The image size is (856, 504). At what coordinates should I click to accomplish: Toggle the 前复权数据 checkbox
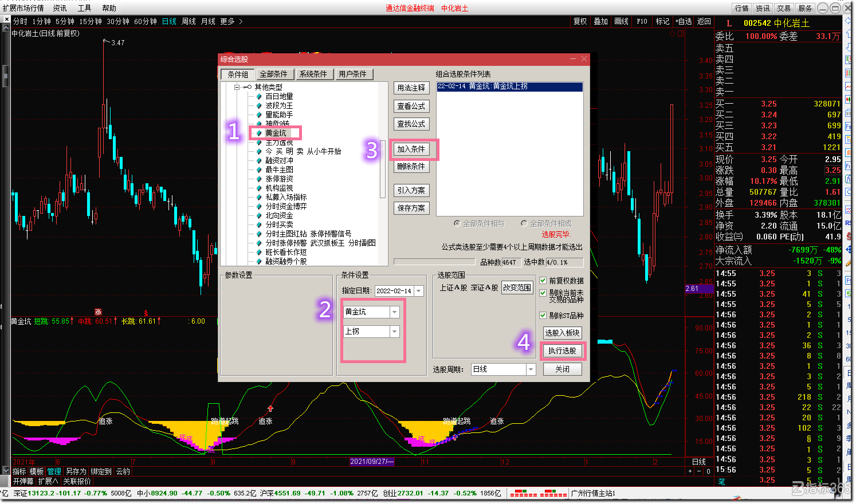pos(543,281)
